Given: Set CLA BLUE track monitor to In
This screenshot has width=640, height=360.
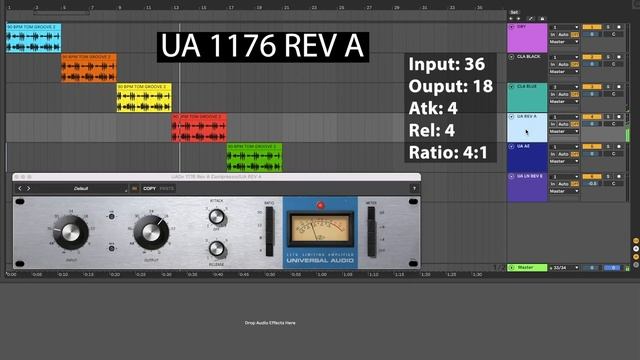Looking at the screenshot, I should [553, 94].
